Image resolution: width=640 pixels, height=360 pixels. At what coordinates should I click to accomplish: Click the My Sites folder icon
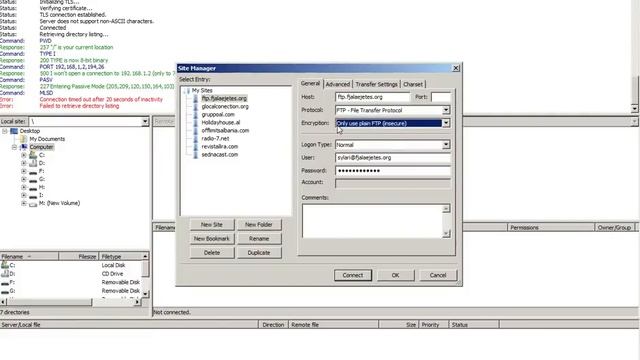pyautogui.click(x=188, y=91)
